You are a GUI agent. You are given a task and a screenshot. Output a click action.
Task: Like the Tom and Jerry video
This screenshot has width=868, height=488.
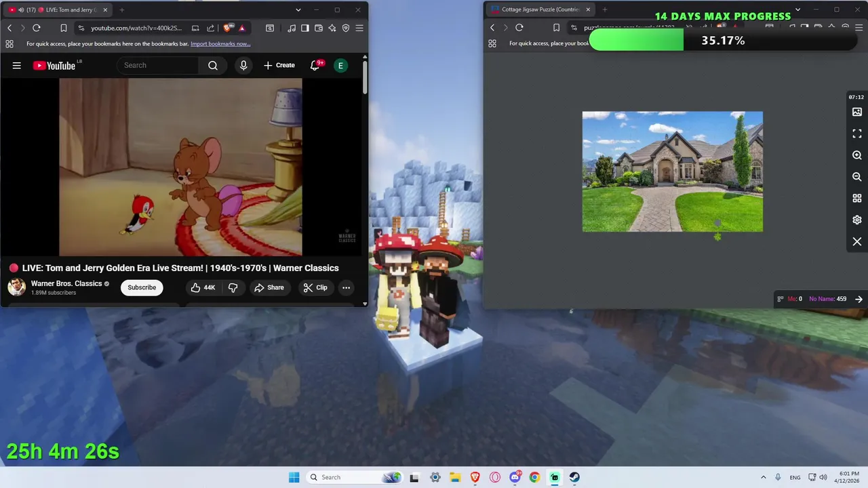203,287
